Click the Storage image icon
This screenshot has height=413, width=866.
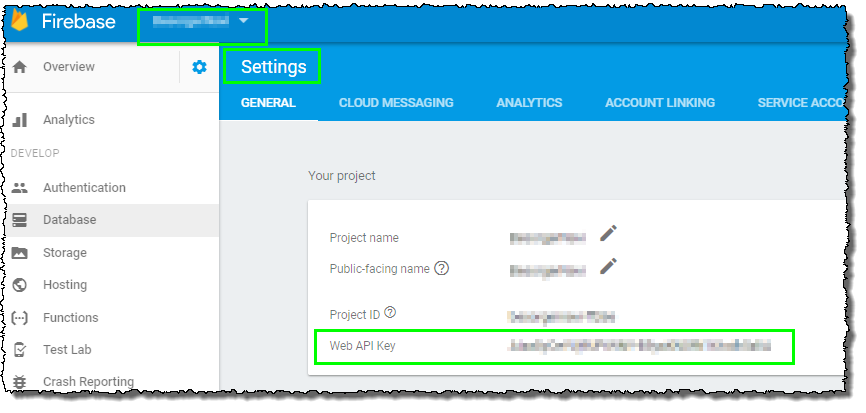click(20, 253)
